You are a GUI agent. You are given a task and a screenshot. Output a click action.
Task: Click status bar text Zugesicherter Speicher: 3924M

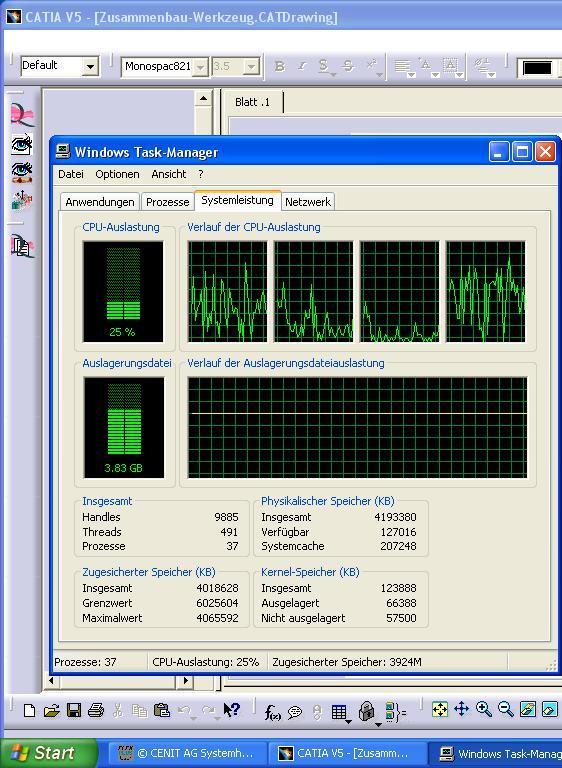pyautogui.click(x=346, y=662)
